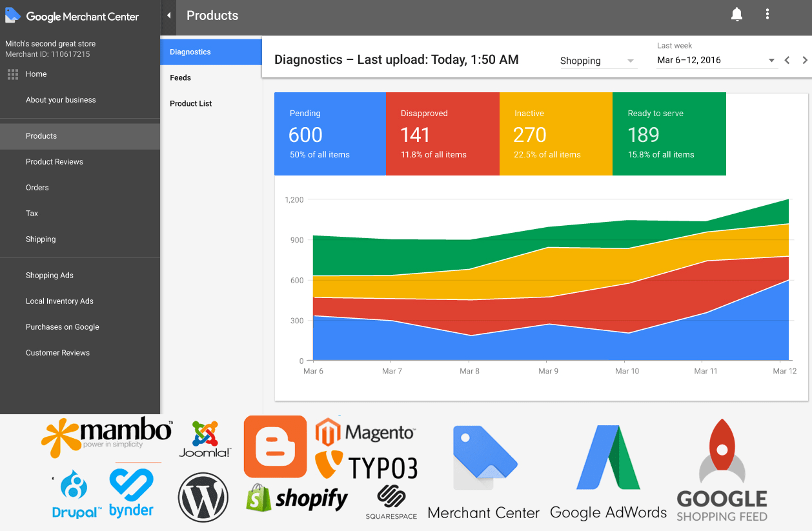This screenshot has height=531, width=812.
Task: Click the red Disapproved 141 card
Action: coord(443,134)
